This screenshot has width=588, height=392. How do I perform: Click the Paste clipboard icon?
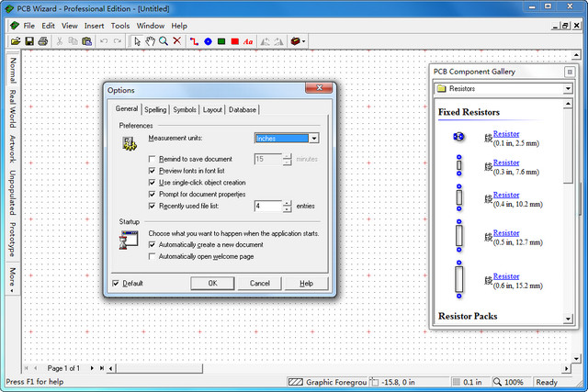coord(87,41)
